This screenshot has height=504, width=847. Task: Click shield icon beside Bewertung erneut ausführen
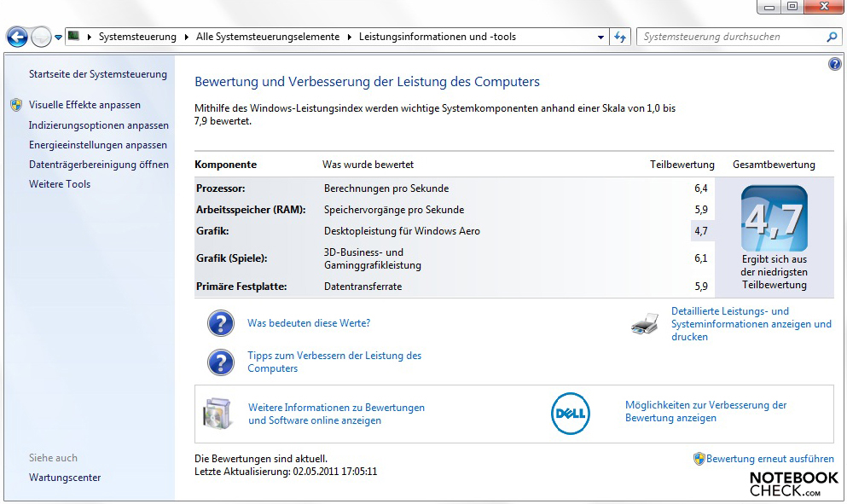699,459
